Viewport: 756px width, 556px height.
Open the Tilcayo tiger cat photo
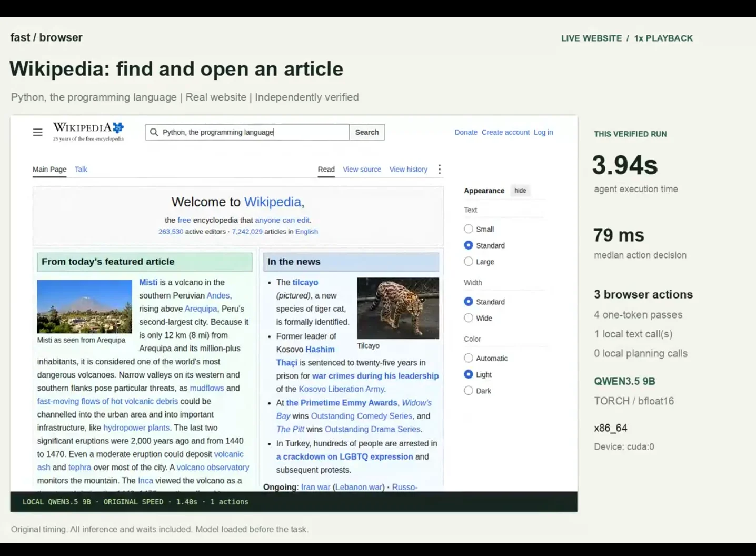point(398,308)
